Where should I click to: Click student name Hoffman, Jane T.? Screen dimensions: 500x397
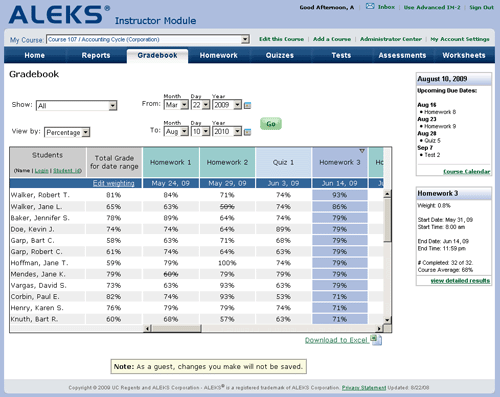tap(39, 263)
